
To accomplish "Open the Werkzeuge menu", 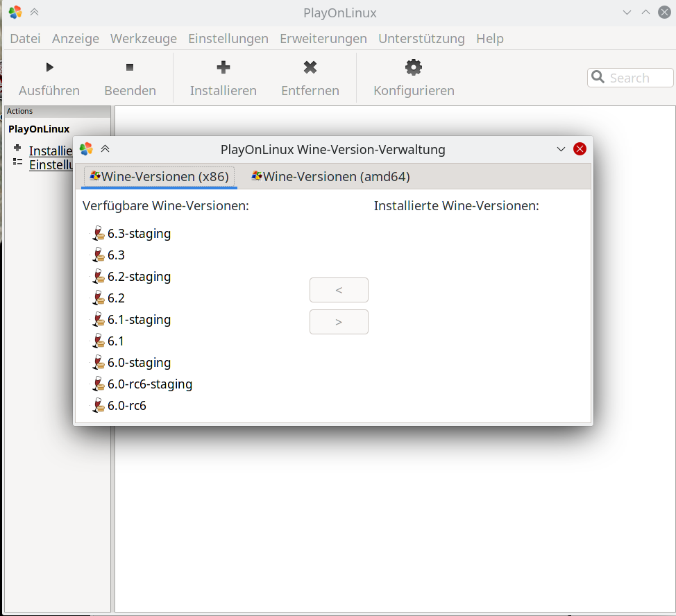I will [144, 39].
